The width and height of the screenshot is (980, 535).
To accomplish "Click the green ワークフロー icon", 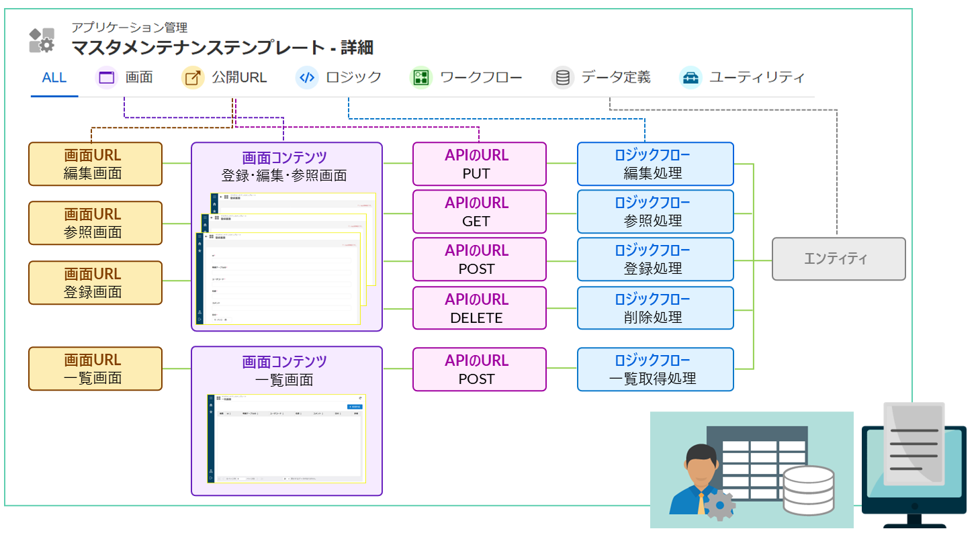I will click(421, 78).
